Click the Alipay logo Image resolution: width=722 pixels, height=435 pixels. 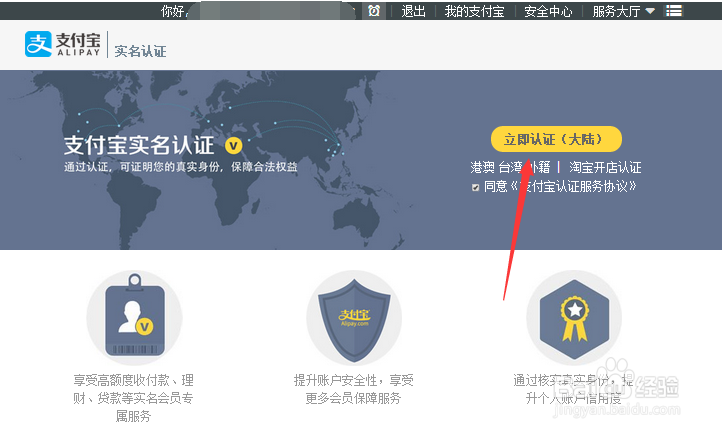pos(63,44)
